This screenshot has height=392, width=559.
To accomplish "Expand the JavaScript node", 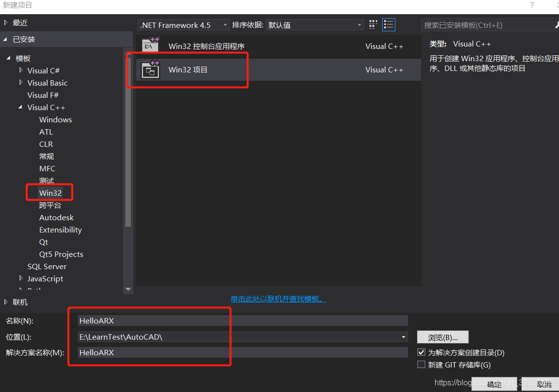I will click(21, 278).
